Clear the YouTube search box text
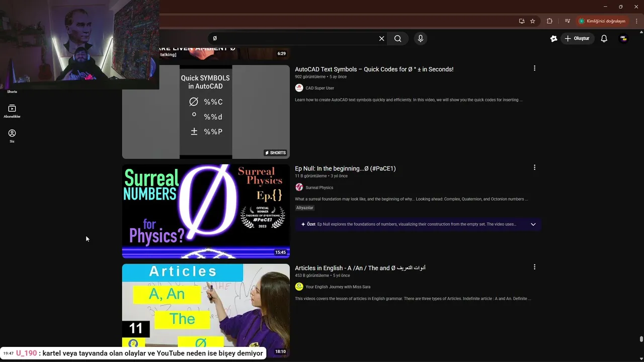The image size is (644, 362). (381, 39)
